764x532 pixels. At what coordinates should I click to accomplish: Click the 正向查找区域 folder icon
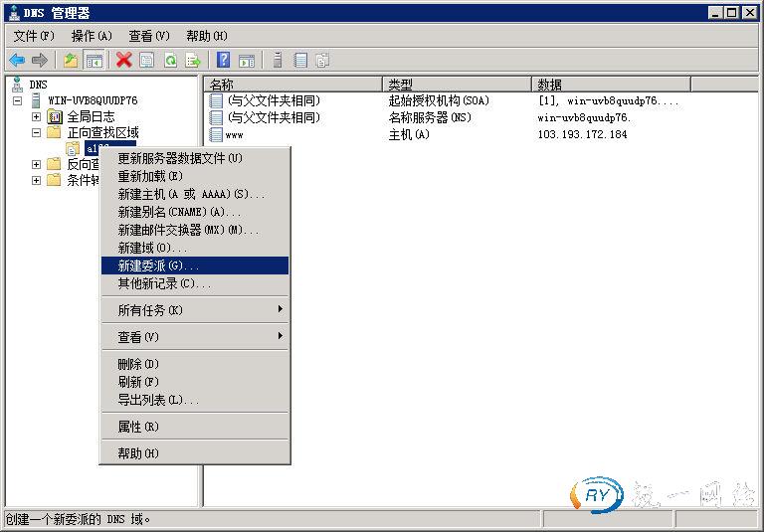tap(54, 132)
